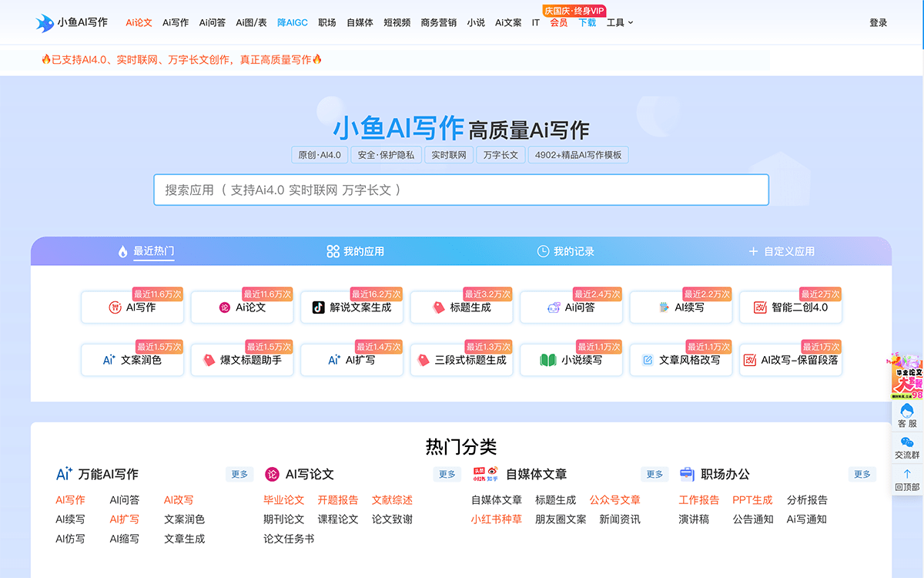
Task: Open the 交流群 WeChat group icon
Action: [907, 447]
